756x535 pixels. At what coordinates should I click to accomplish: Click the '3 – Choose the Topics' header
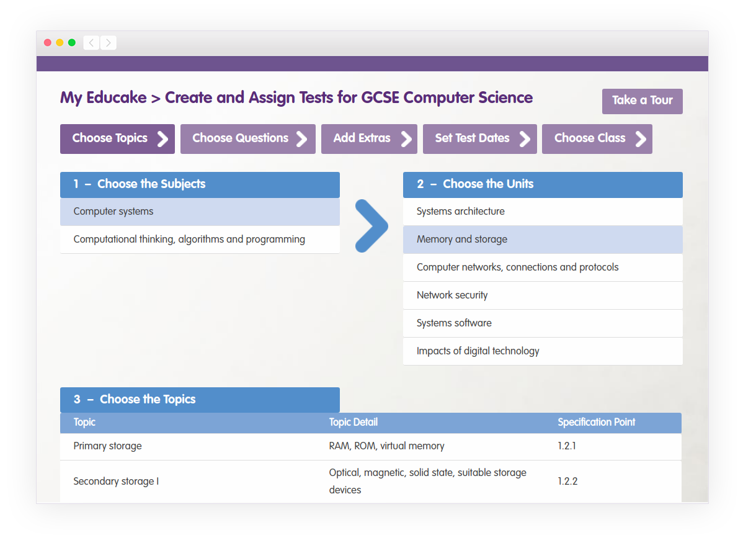[200, 400]
